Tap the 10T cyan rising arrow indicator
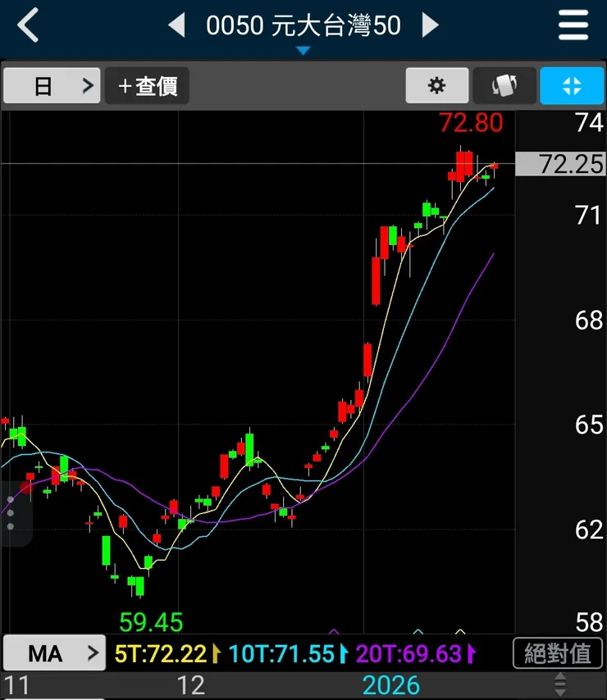Screen dimensions: 607x700 [344, 654]
